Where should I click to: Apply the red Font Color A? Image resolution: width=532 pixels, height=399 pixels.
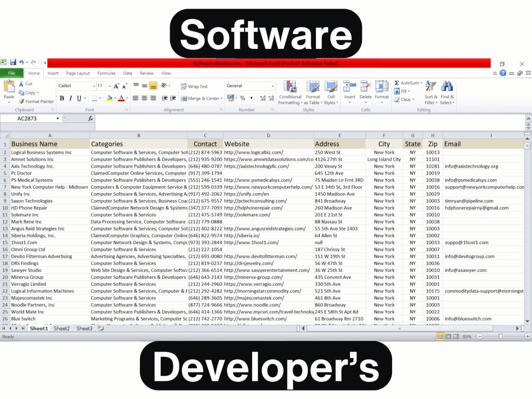pos(121,98)
